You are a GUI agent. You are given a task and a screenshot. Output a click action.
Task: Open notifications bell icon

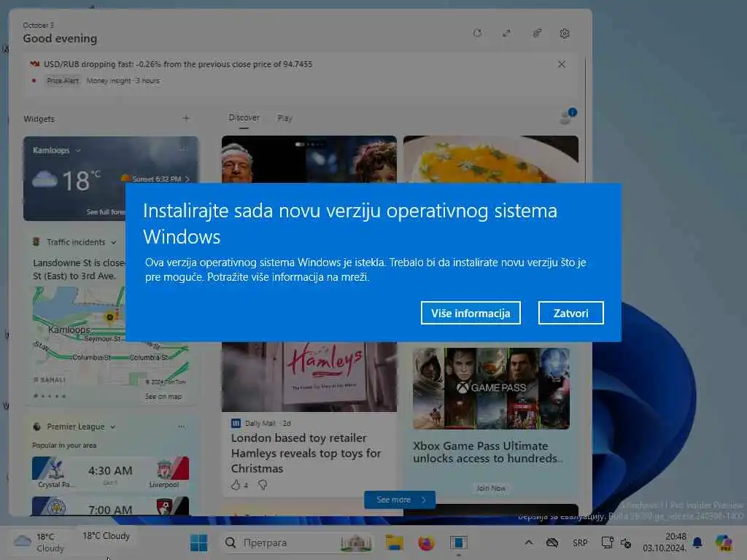(697, 542)
